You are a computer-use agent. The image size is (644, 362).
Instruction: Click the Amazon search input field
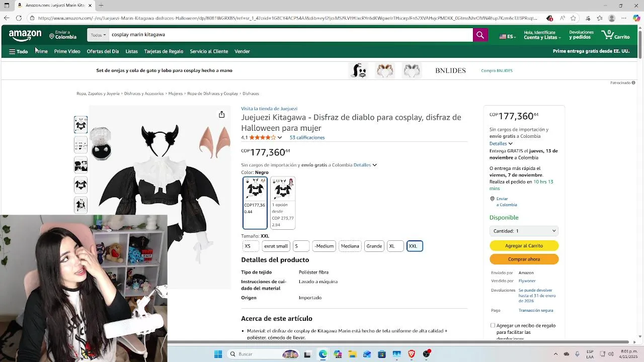291,35
